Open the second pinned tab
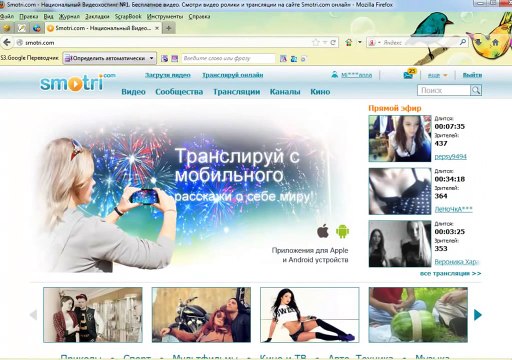 click(22, 28)
